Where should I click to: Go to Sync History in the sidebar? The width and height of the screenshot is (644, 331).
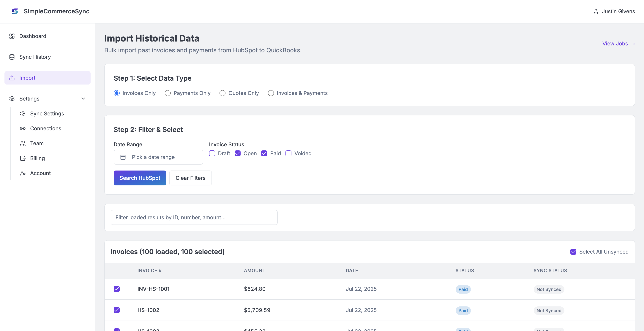pyautogui.click(x=35, y=57)
